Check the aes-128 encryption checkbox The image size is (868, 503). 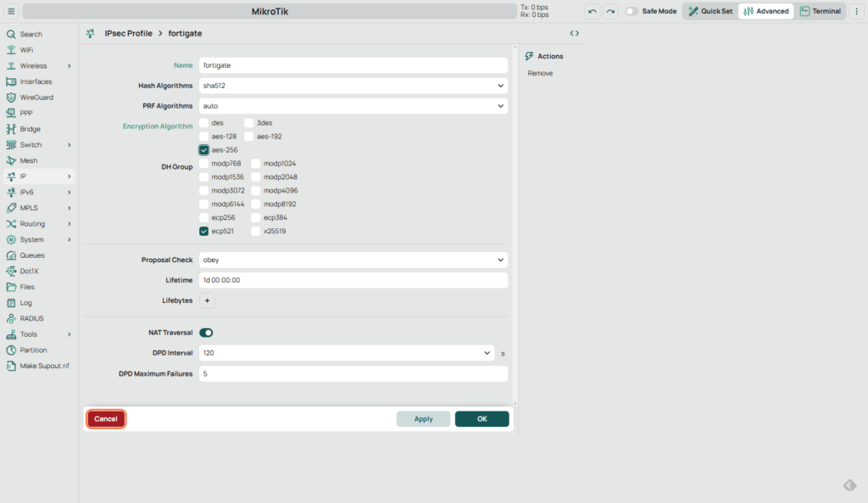pyautogui.click(x=204, y=137)
